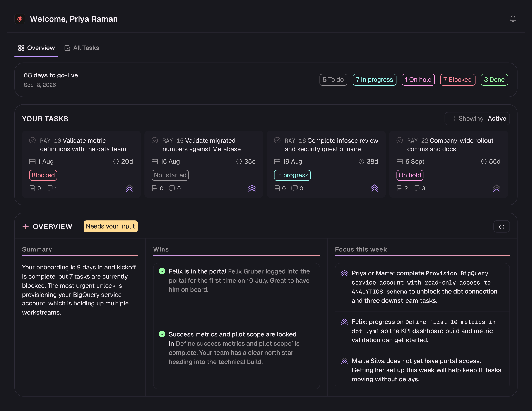Click the Sep 18, 2026 date
Viewport: 532px width, 411px height.
point(40,85)
